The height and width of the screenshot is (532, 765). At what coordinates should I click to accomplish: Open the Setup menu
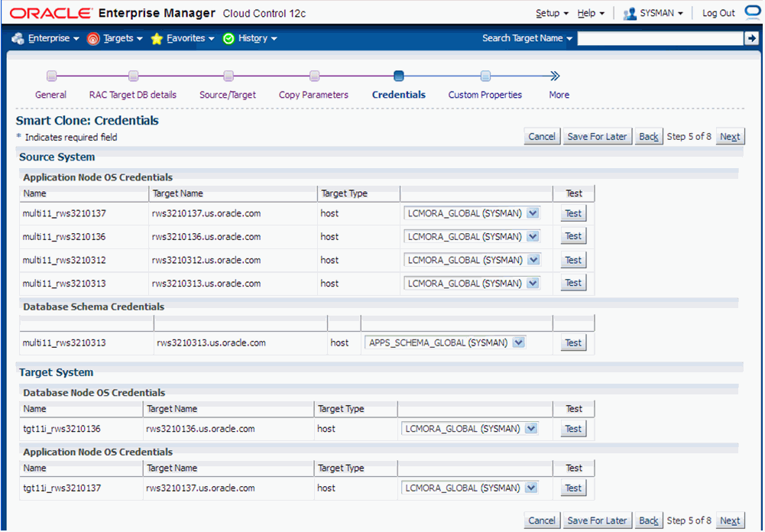(x=552, y=13)
